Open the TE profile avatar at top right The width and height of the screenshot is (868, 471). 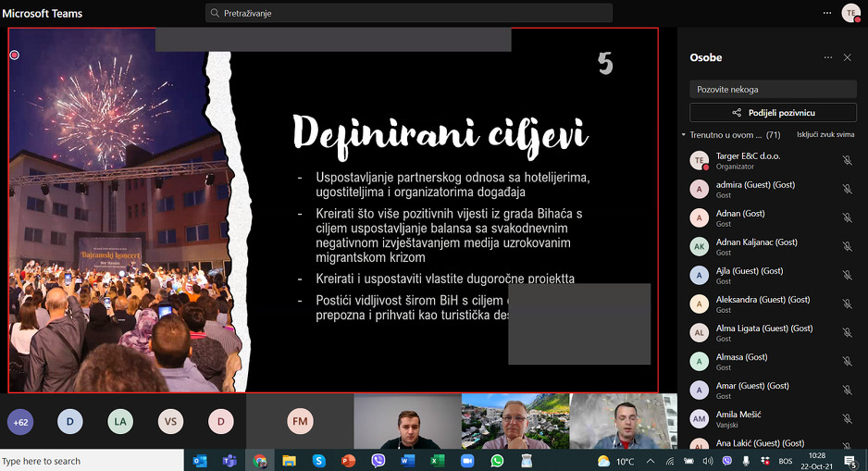(x=850, y=13)
